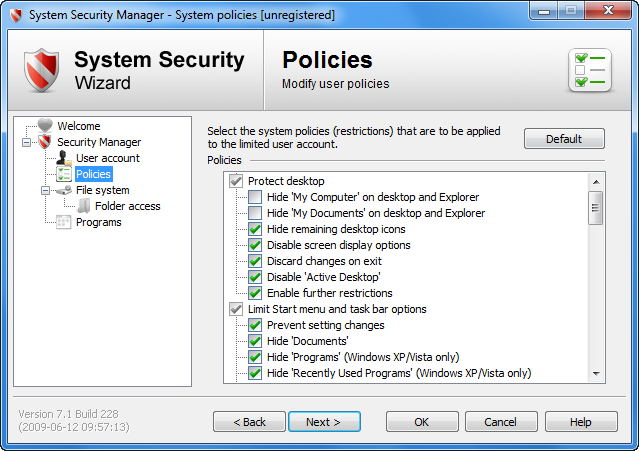Enable Hide 'My Computer' on desktop checkbox
Screen dimensions: 639x451
(255, 197)
